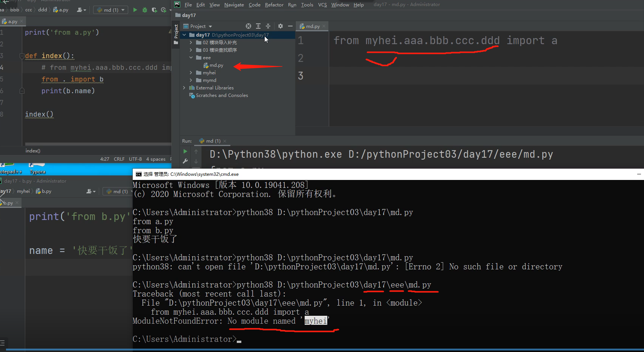The width and height of the screenshot is (644, 352).
Task: Click the up-arrow stack trace icon in Run panel
Action: [x=196, y=151]
